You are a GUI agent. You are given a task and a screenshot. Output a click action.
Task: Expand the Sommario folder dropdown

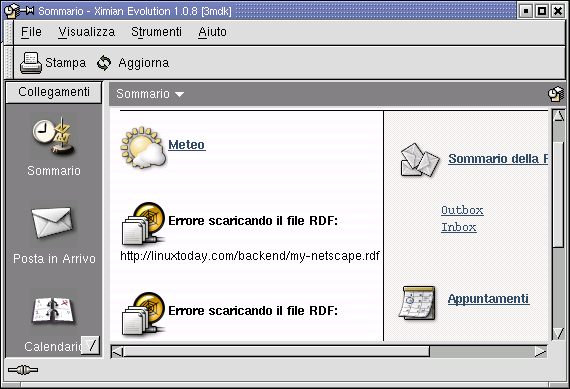(150, 94)
